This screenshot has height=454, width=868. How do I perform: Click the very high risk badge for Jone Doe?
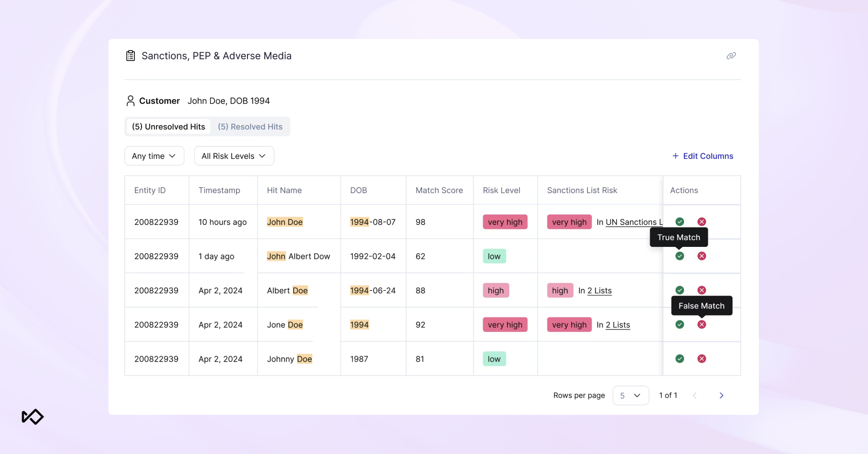(x=505, y=325)
